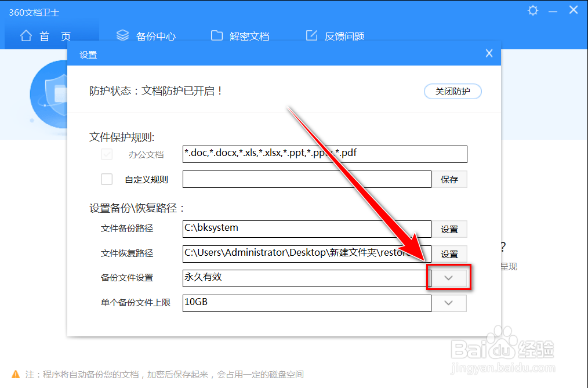This screenshot has height=388, width=588.
Task: Click the folder icon beside 解密文档
Action: 217,35
